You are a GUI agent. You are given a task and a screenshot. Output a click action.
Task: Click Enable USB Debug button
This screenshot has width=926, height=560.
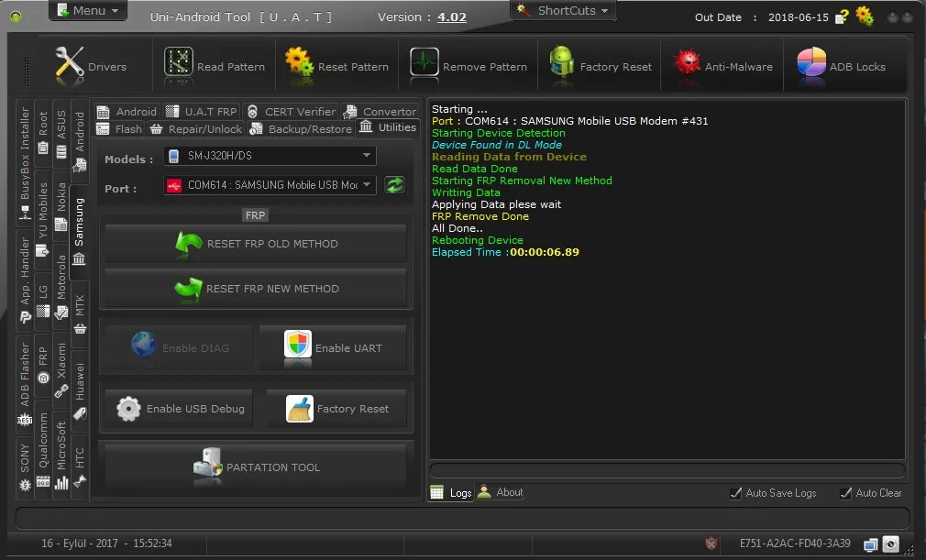(x=179, y=409)
